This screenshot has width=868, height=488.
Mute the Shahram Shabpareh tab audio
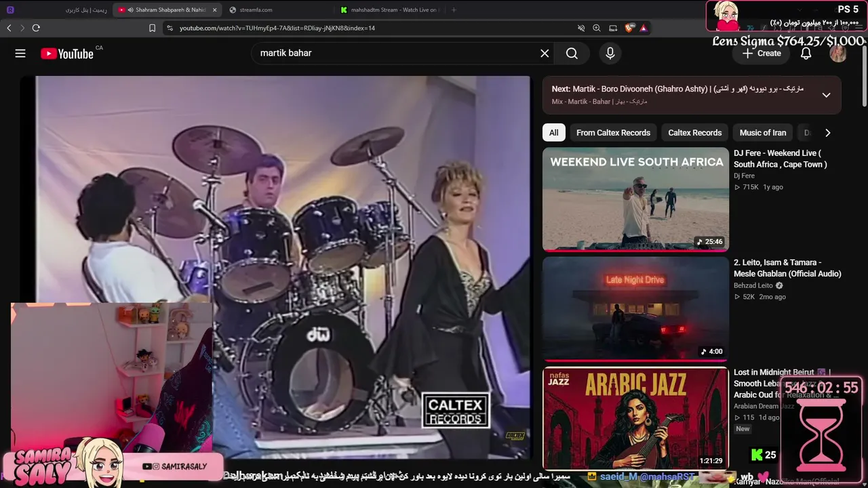[x=130, y=10]
